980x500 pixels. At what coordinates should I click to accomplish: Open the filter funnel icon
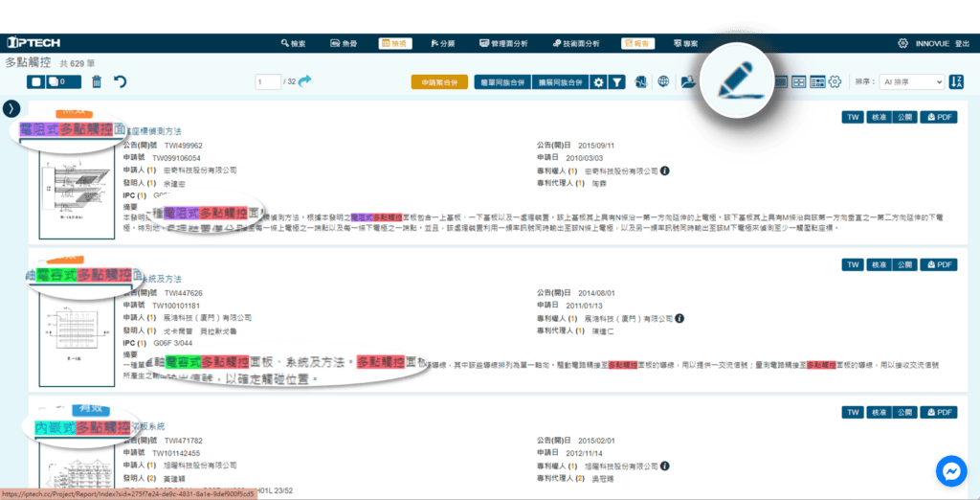tap(617, 82)
